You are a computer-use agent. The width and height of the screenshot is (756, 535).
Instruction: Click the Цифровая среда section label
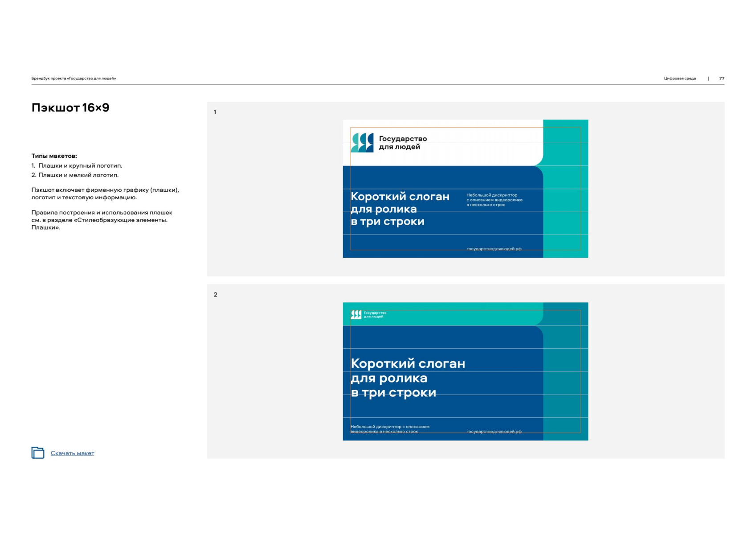click(x=679, y=78)
